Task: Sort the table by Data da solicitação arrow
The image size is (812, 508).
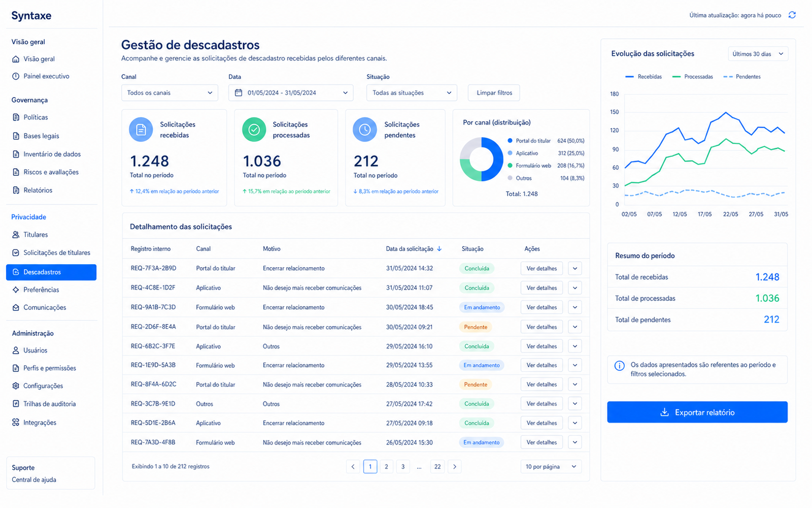Action: tap(439, 249)
